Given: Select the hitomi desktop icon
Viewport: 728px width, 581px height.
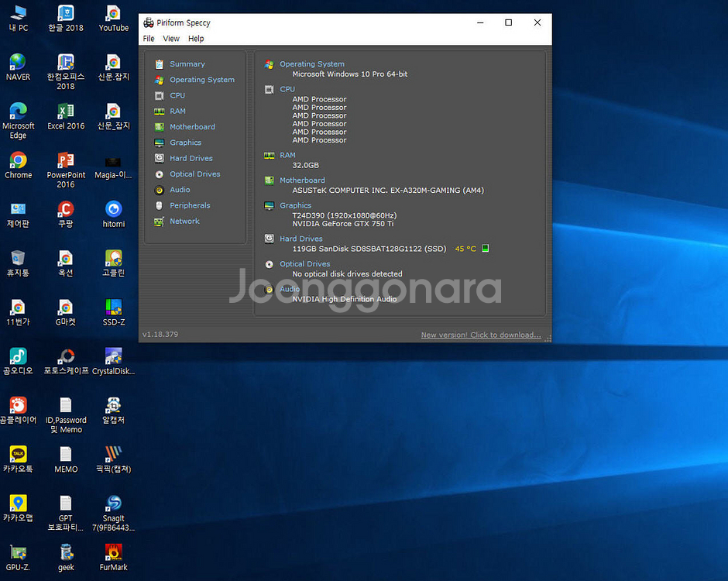Looking at the screenshot, I should click(114, 215).
